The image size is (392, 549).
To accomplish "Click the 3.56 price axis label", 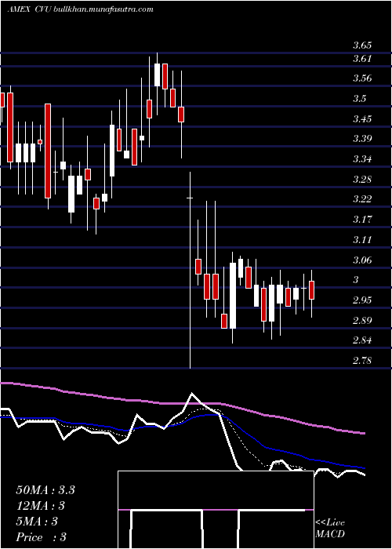I will click(x=362, y=78).
